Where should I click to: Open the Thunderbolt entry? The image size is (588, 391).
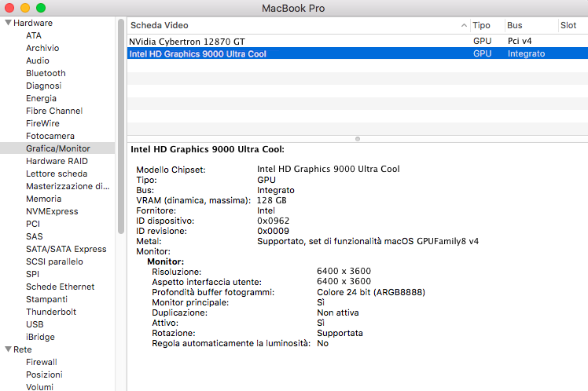[x=51, y=312]
